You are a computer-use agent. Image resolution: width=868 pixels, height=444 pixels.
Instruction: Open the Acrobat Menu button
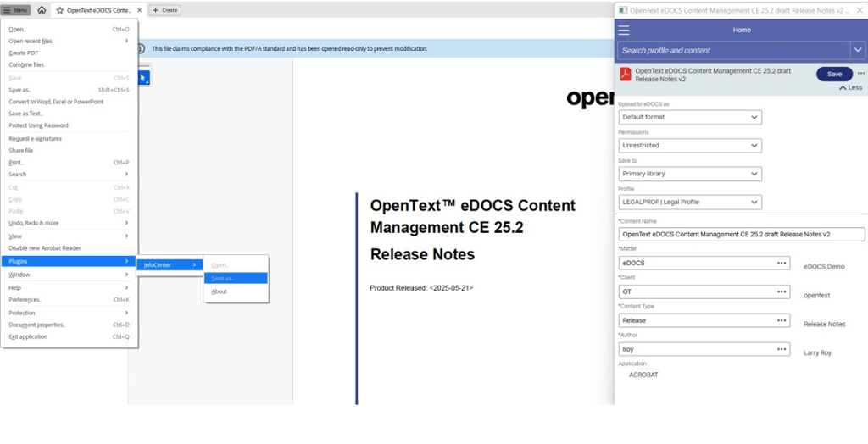tap(15, 10)
